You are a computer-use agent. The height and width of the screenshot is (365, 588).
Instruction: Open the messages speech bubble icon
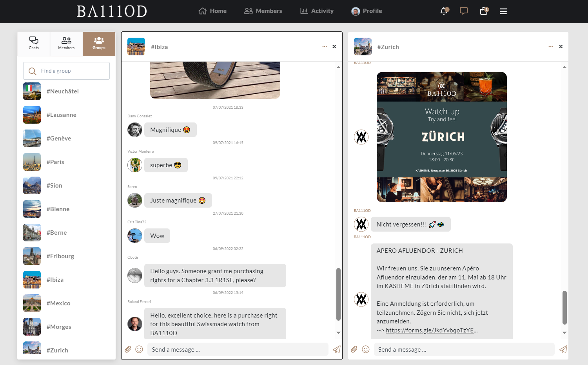click(x=464, y=11)
